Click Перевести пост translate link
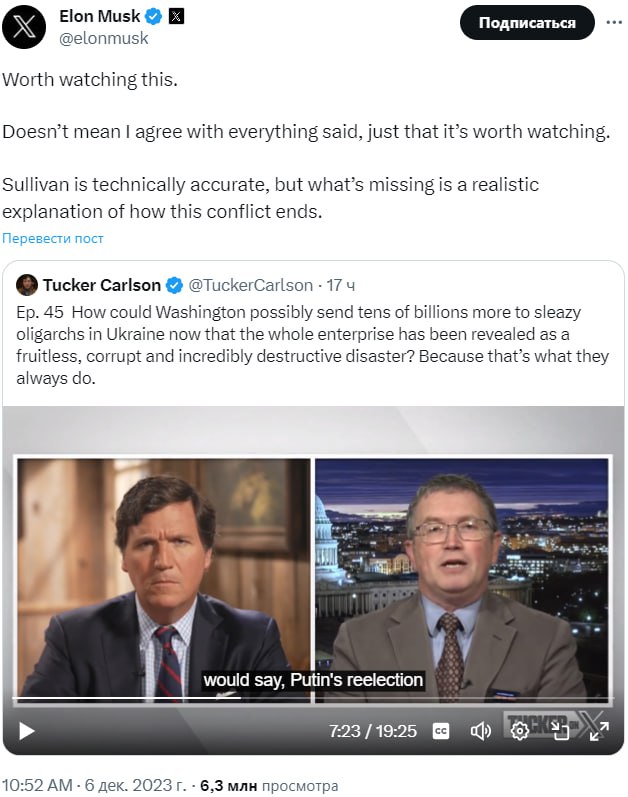The width and height of the screenshot is (628, 797). 53,238
